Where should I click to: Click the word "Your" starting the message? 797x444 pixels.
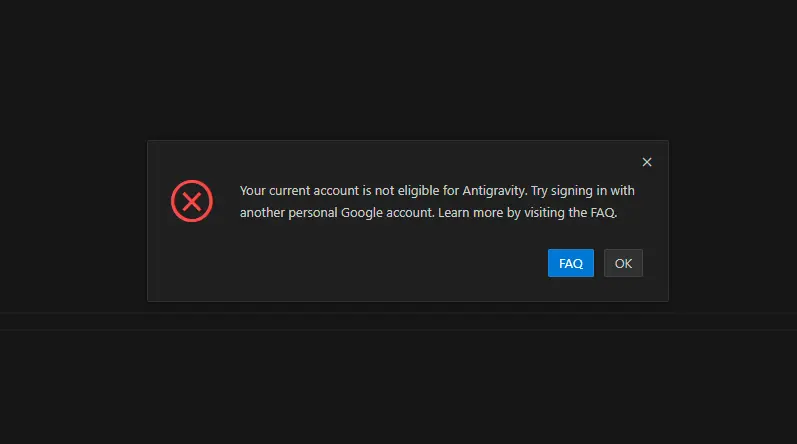tap(254, 190)
